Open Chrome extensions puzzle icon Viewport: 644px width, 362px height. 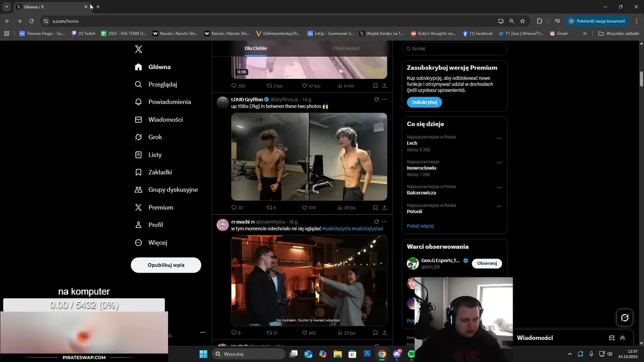[x=539, y=21]
